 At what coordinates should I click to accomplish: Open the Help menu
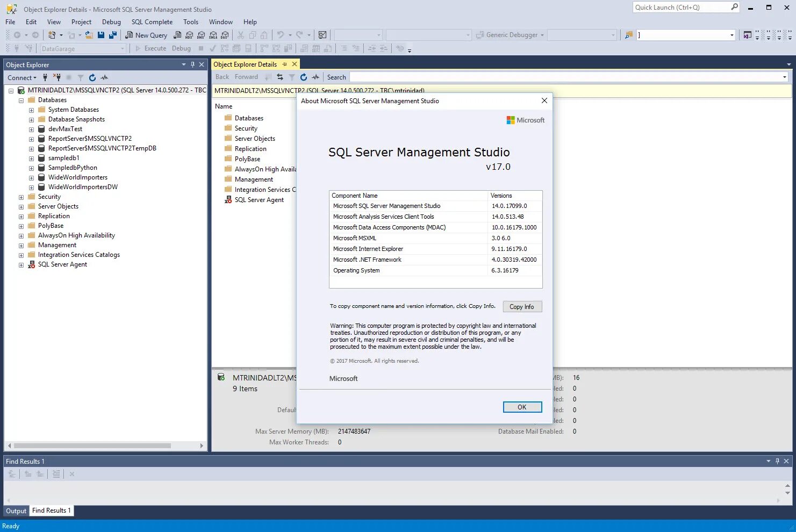pos(250,22)
